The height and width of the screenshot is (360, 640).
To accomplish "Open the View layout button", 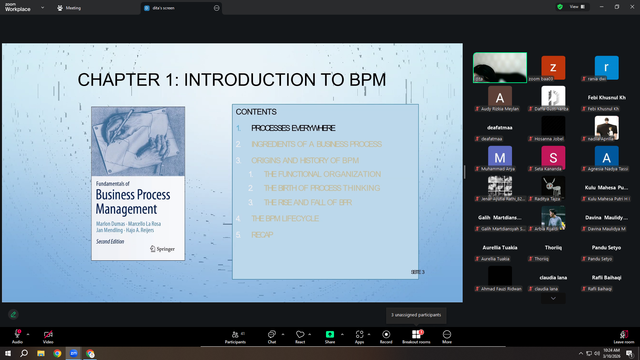I will [578, 7].
